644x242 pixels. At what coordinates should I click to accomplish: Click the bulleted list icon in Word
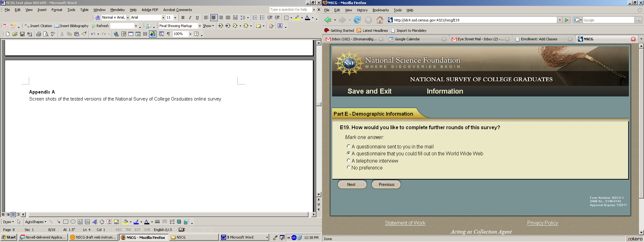[x=262, y=18]
